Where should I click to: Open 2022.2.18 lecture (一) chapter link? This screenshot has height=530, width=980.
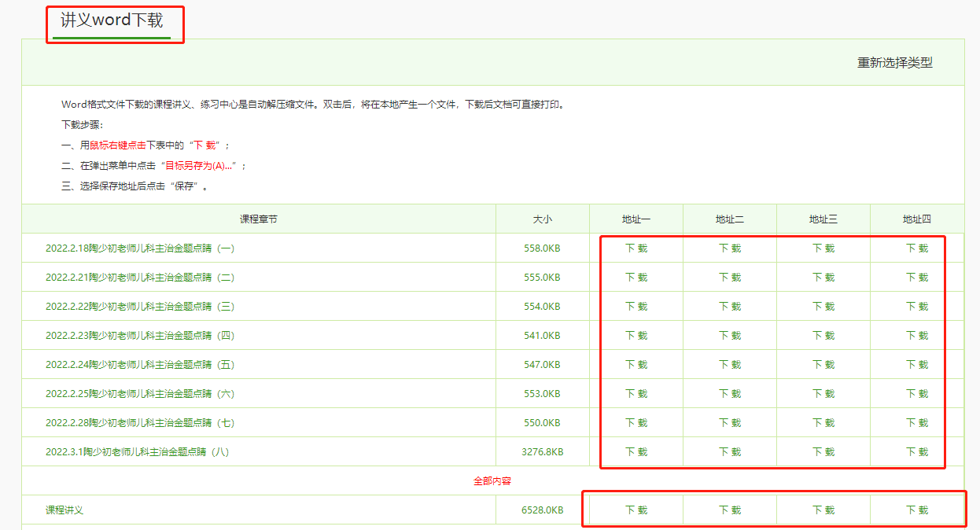(x=140, y=248)
